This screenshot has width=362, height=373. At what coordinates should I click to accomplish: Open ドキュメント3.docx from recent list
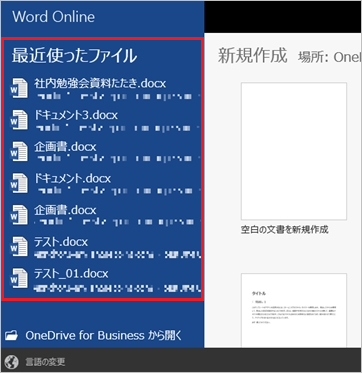pos(76,115)
